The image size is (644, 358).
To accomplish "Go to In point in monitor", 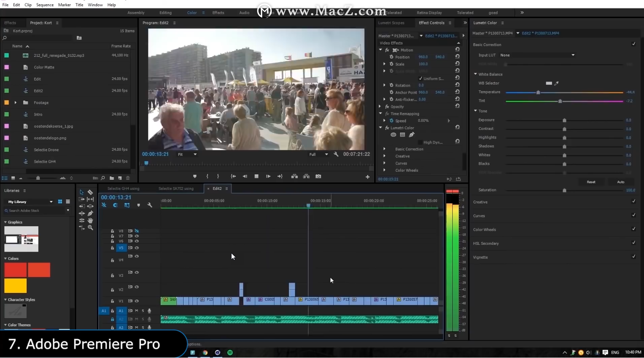I will 233,176.
